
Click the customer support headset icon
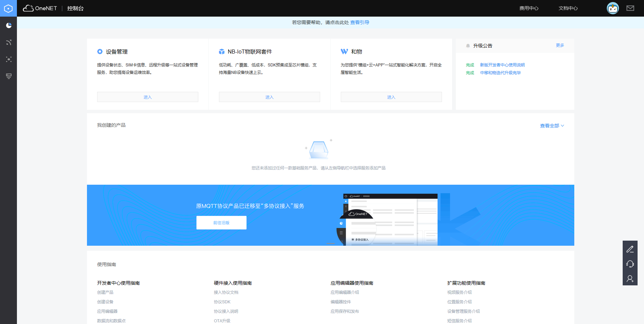(630, 264)
